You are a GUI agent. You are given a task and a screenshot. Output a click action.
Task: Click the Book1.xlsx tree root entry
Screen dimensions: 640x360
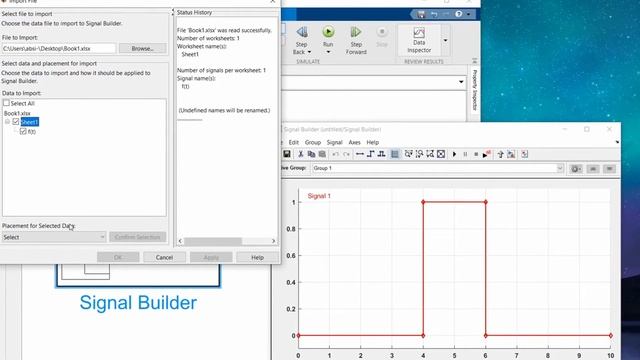tap(17, 113)
